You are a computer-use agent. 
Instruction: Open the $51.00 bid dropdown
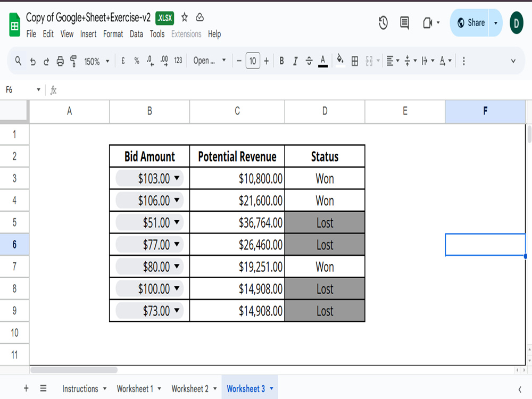[177, 222]
